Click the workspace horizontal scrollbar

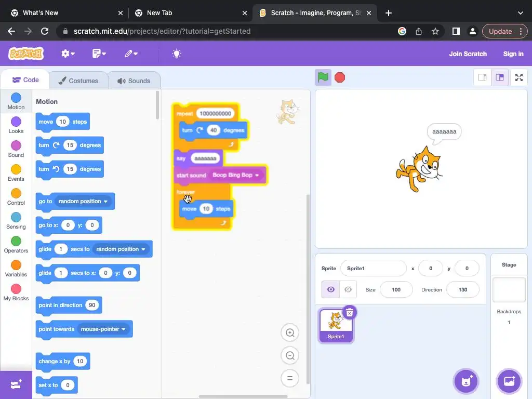[x=243, y=396]
